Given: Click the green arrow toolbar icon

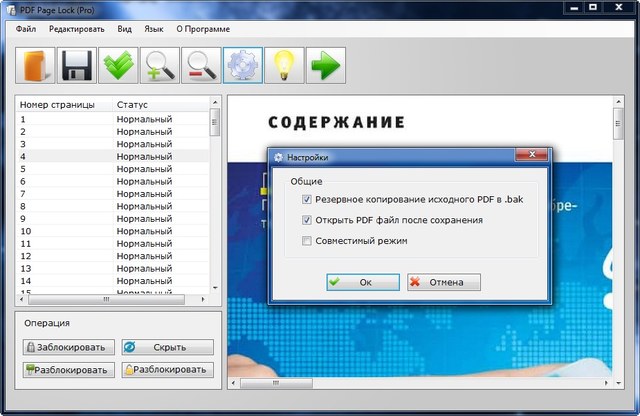Looking at the screenshot, I should click(325, 65).
